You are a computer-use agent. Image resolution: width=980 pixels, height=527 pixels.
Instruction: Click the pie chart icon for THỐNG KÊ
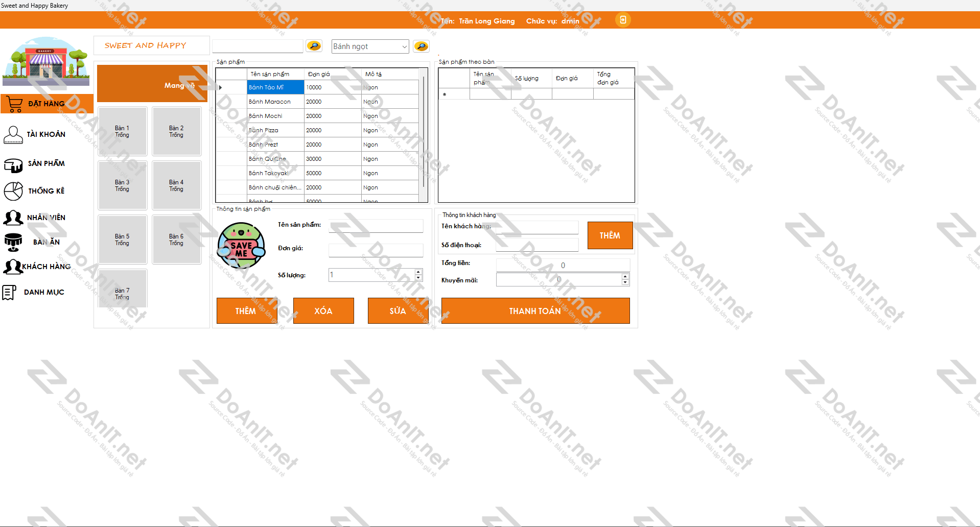13,191
